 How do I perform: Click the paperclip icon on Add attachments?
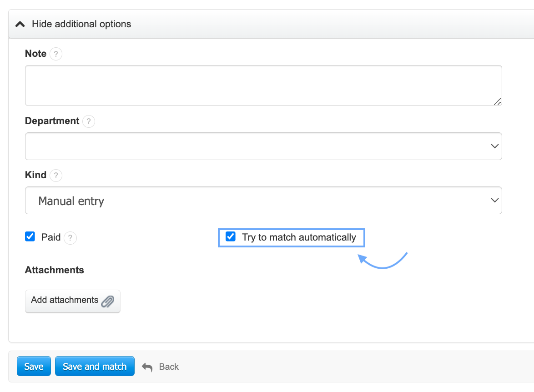click(x=108, y=301)
